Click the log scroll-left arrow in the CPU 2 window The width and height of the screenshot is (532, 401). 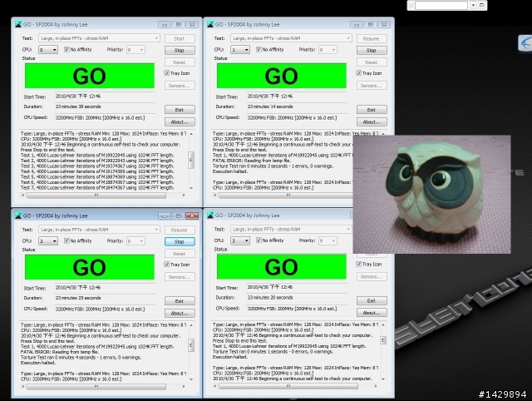[23, 387]
